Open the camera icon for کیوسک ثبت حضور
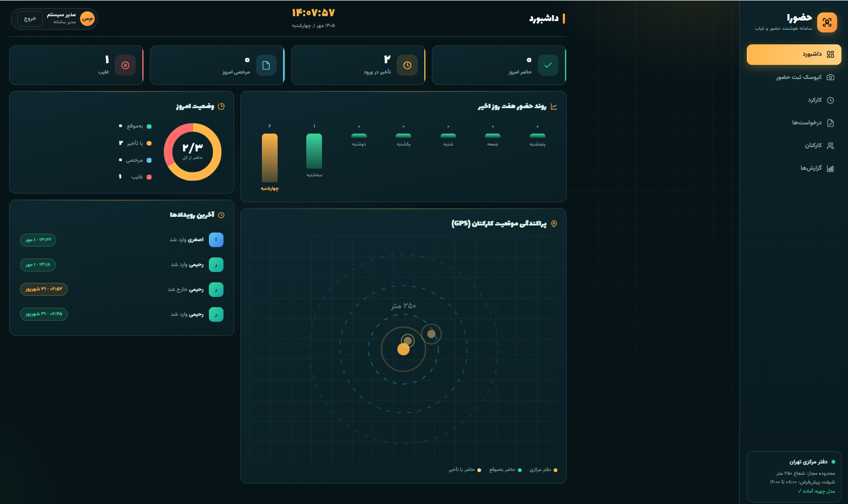The height and width of the screenshot is (504, 848). point(831,77)
